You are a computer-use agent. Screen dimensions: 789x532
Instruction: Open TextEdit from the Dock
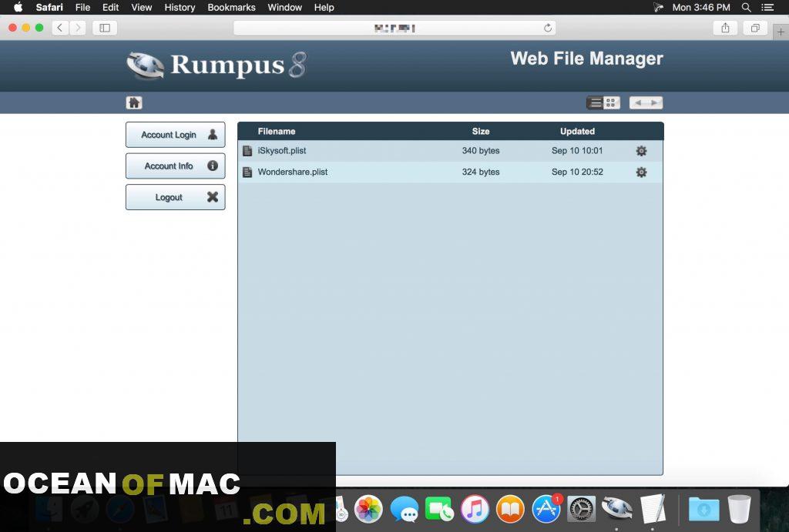pyautogui.click(x=653, y=509)
